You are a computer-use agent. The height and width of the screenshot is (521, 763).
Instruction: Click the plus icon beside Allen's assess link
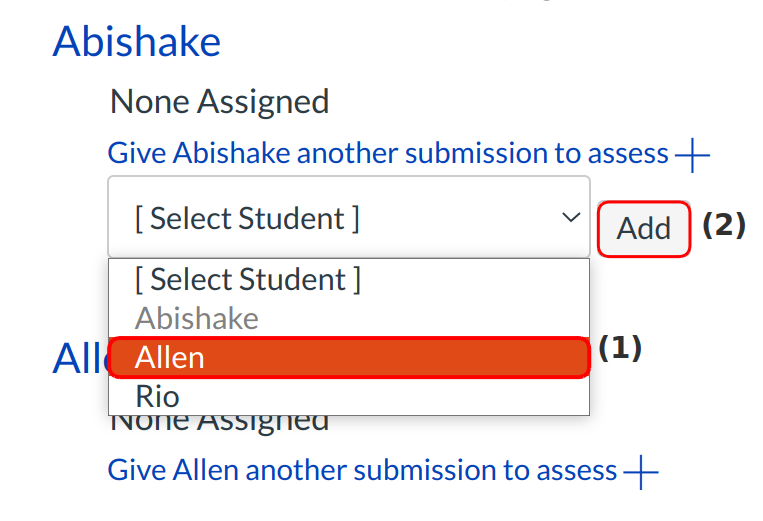[x=641, y=472]
